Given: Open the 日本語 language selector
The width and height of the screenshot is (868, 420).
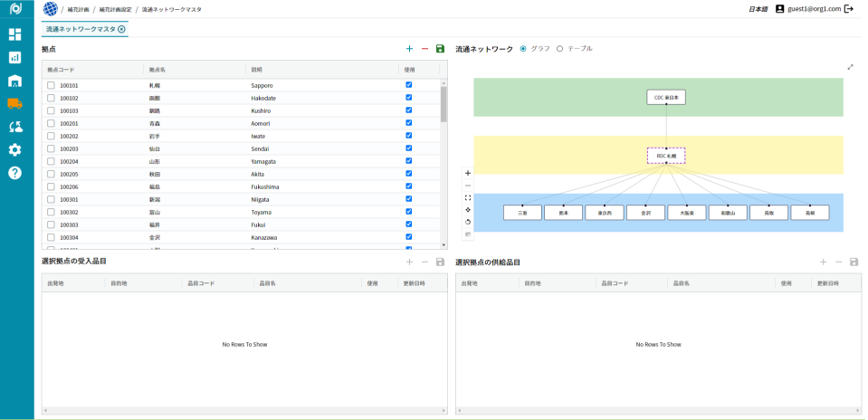Looking at the screenshot, I should point(758,9).
